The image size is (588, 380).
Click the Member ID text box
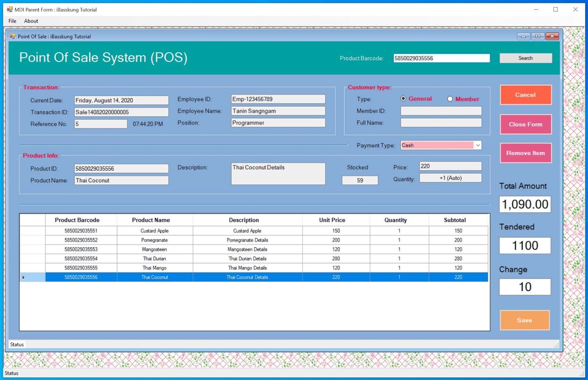(441, 111)
